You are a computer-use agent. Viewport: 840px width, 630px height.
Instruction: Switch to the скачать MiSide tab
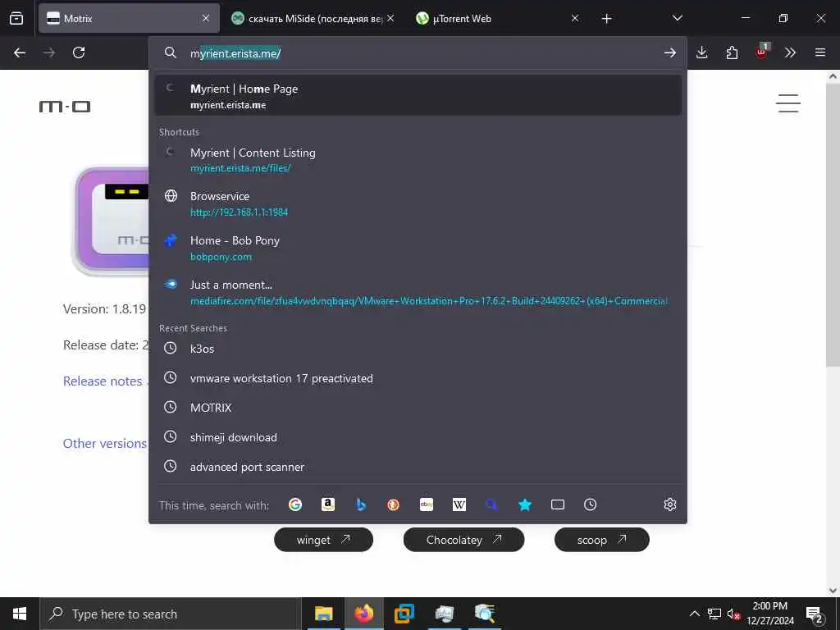313,19
